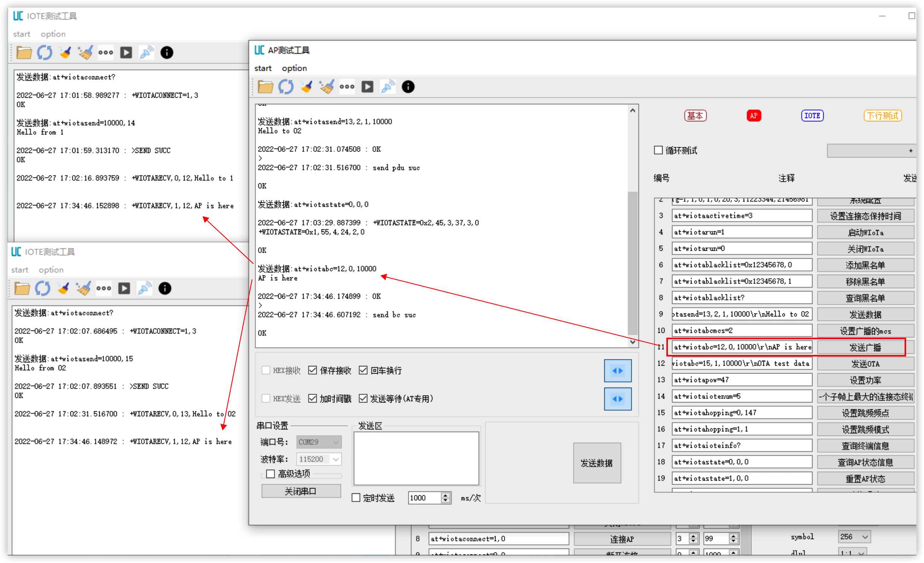
Task: Click 关闭串口 button
Action: coord(301,491)
